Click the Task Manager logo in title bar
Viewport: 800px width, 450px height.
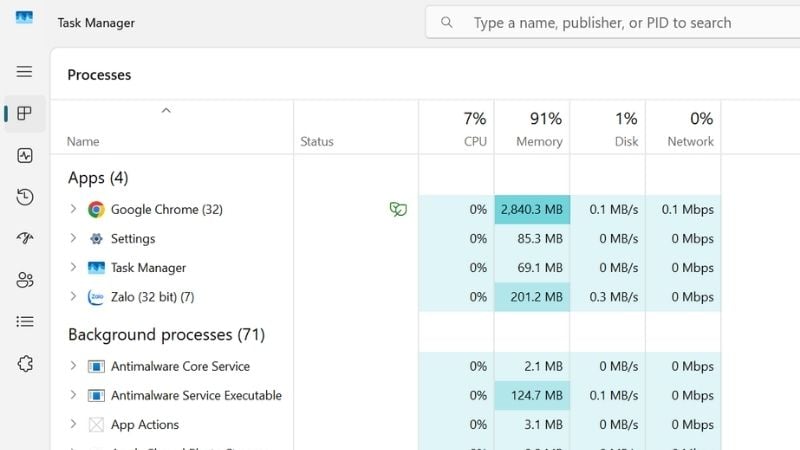pos(24,18)
